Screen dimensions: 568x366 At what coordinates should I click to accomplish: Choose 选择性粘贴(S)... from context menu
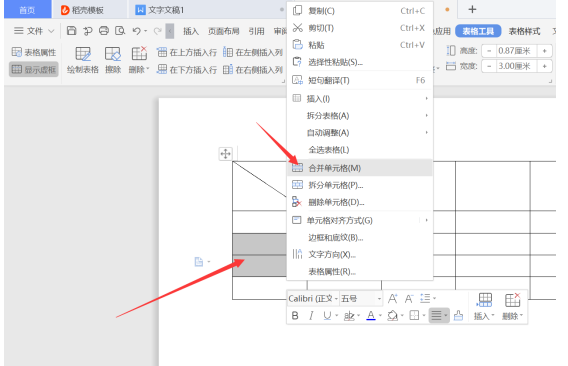click(360, 62)
